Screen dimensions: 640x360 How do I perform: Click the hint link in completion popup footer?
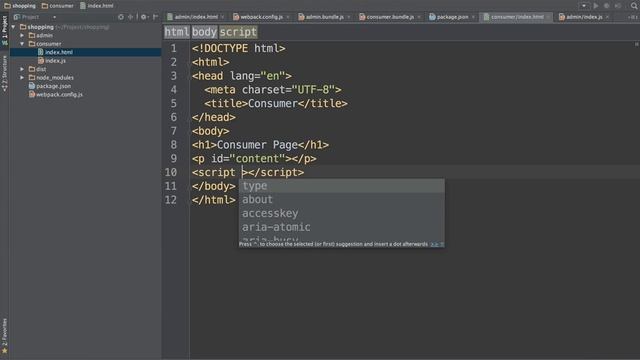435,244
